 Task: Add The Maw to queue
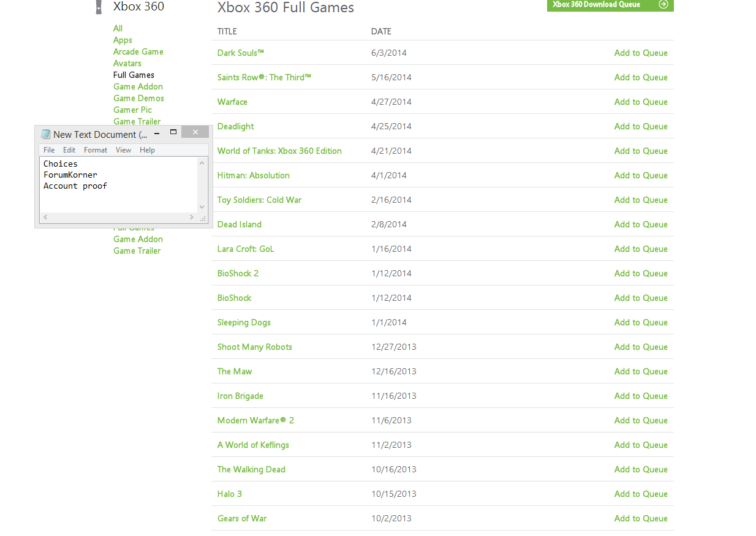[x=641, y=371]
